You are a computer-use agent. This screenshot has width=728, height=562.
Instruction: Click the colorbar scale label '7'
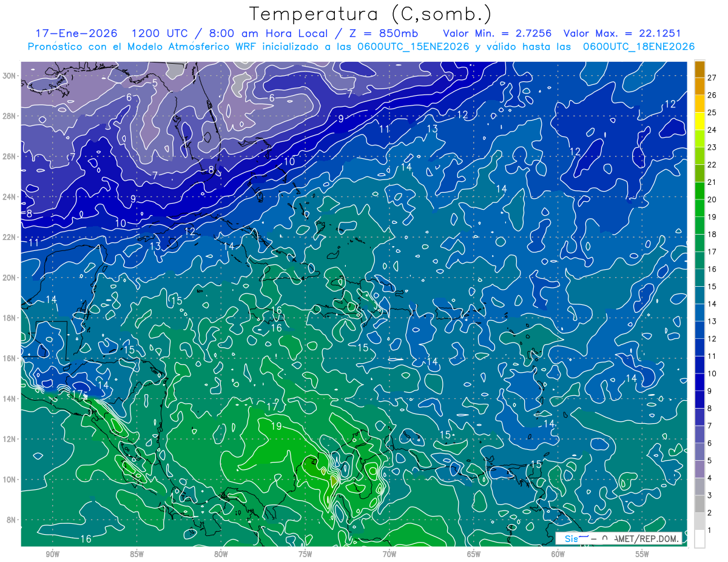tap(710, 426)
